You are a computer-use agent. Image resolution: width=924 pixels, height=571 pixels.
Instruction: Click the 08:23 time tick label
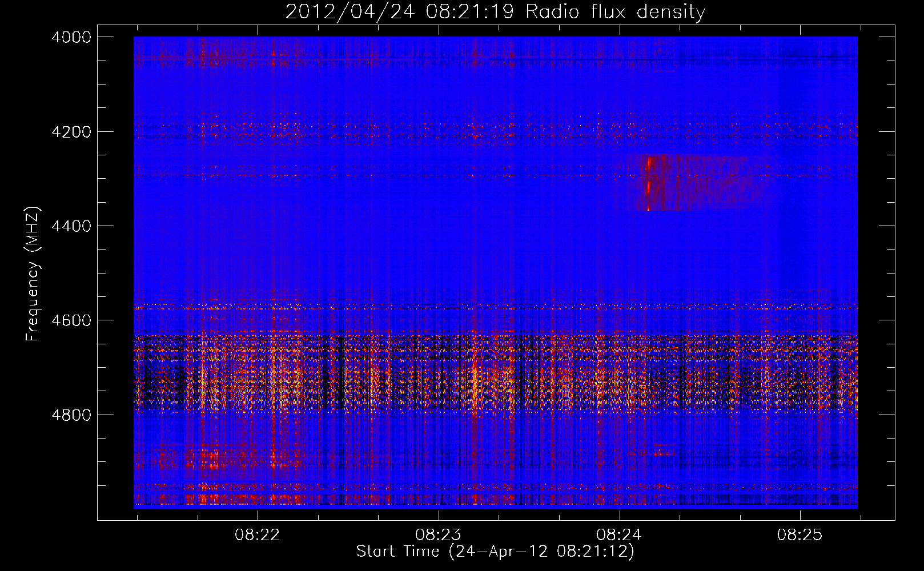pyautogui.click(x=438, y=534)
